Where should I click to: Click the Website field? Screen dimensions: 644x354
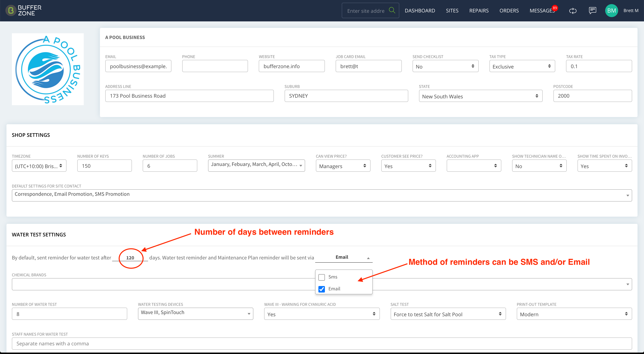coord(292,66)
